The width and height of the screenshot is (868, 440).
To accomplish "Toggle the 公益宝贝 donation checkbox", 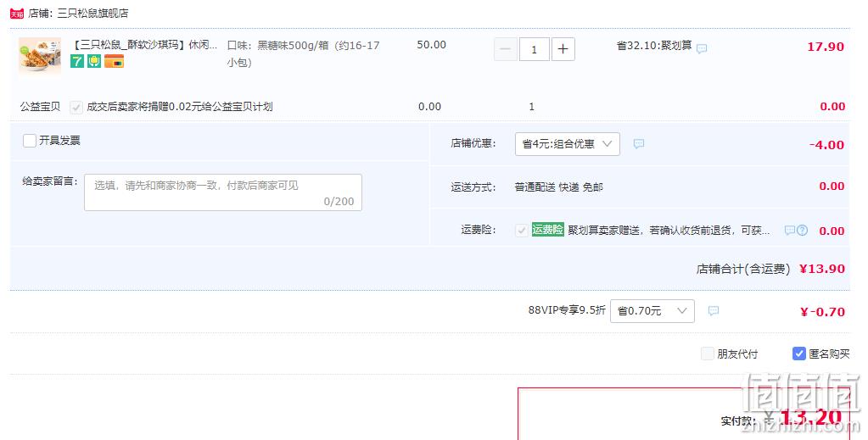I will coord(76,108).
